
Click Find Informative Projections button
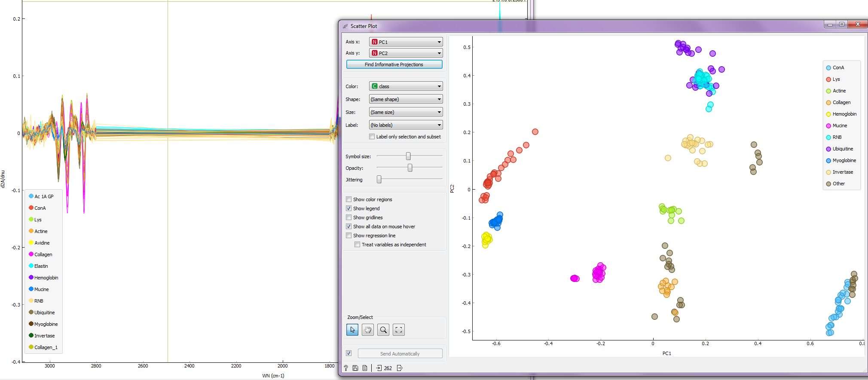(394, 64)
